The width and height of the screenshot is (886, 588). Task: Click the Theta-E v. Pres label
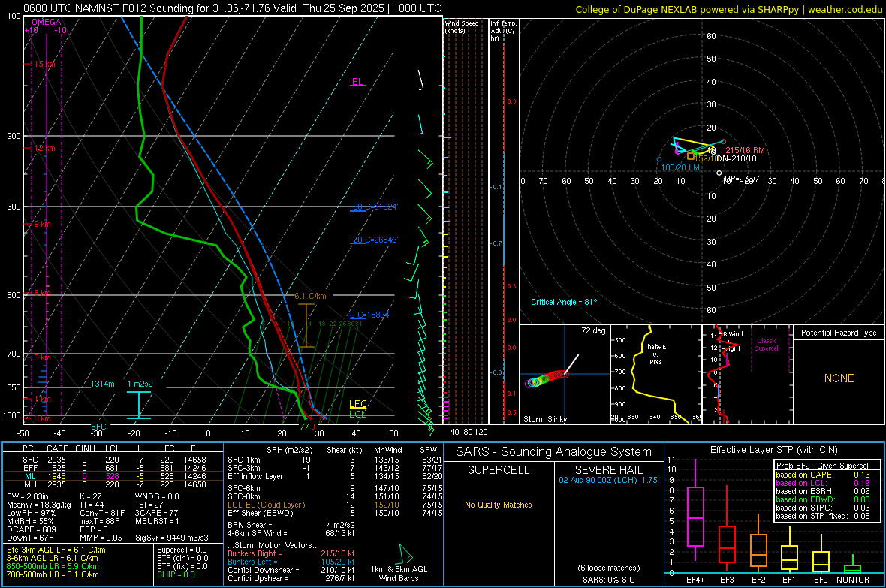coord(655,354)
